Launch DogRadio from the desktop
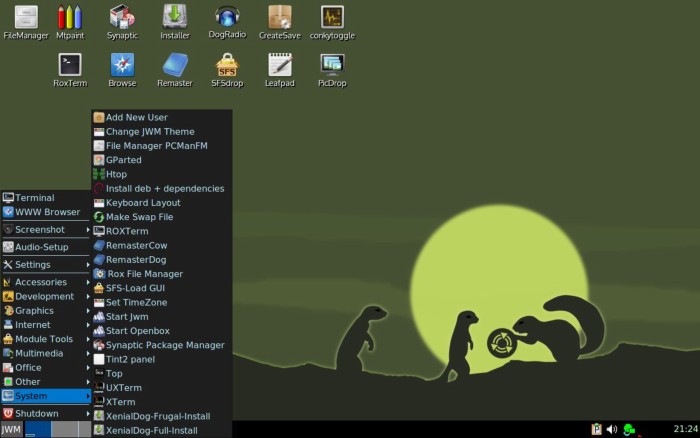 point(227,22)
